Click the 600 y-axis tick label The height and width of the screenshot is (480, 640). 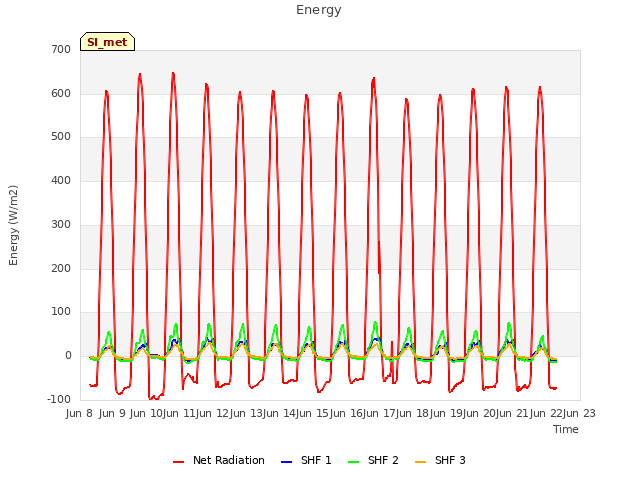click(61, 93)
